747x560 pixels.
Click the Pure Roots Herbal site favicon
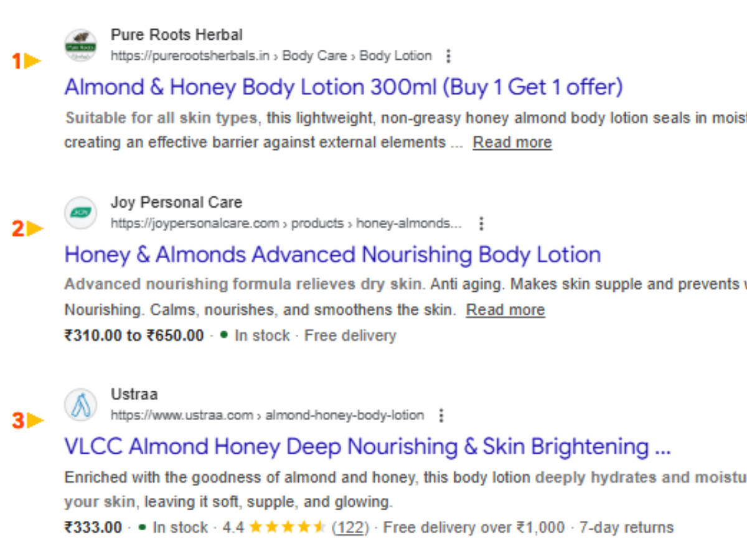(80, 45)
